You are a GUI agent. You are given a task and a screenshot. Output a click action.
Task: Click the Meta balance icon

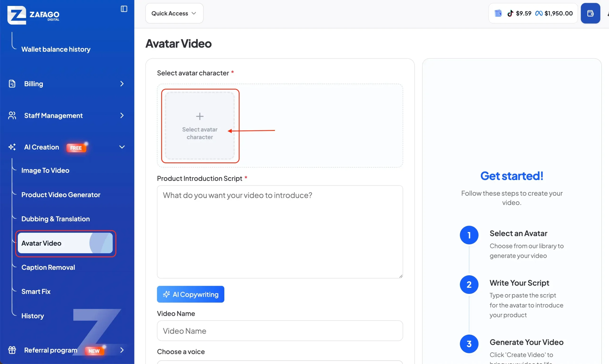(x=539, y=13)
